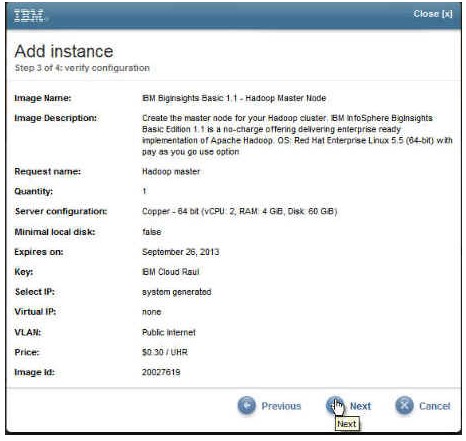Screen dimensions: 466x441
Task: Click the blue Next arrow icon
Action: point(335,405)
